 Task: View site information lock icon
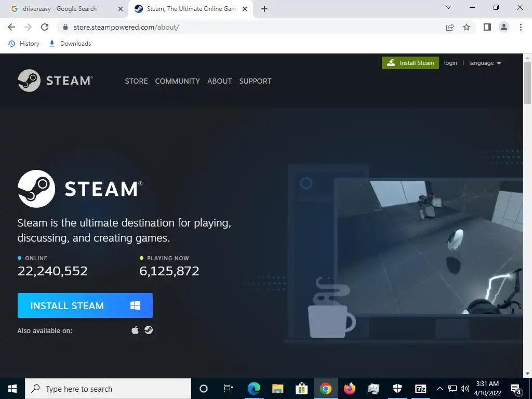[x=65, y=27]
